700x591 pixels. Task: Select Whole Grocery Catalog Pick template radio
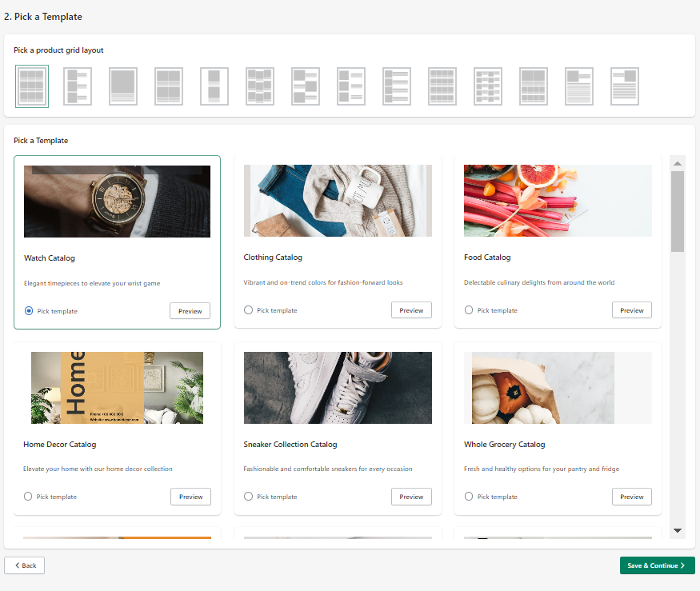tap(469, 497)
